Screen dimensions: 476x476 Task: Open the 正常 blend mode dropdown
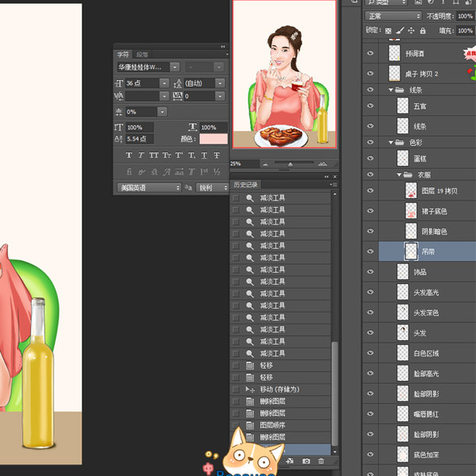pos(393,16)
